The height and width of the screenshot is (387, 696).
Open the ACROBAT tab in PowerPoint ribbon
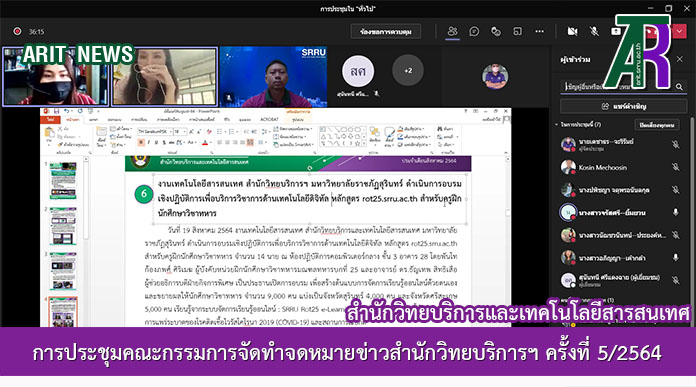[x=269, y=119]
